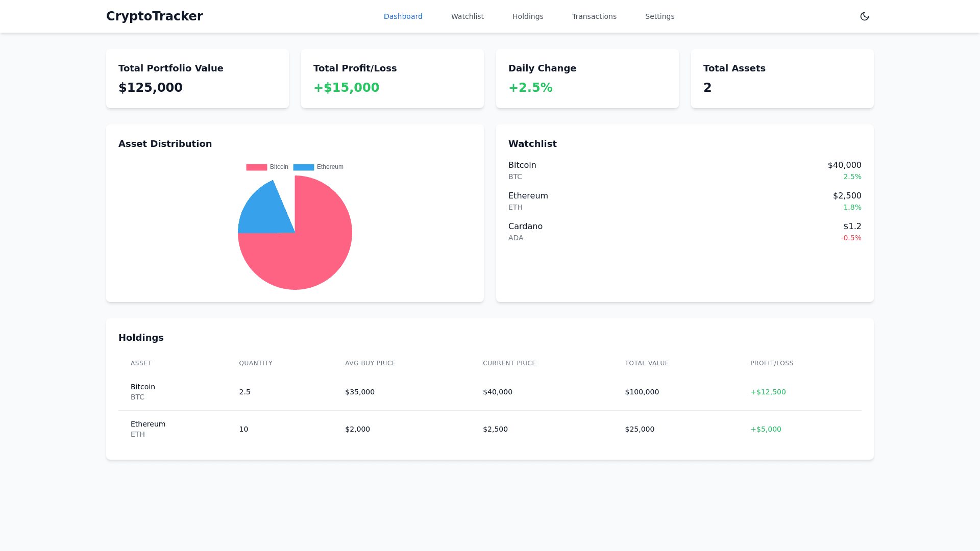Click the Profit/Loss column header
The width and height of the screenshot is (980, 551).
[x=771, y=363]
